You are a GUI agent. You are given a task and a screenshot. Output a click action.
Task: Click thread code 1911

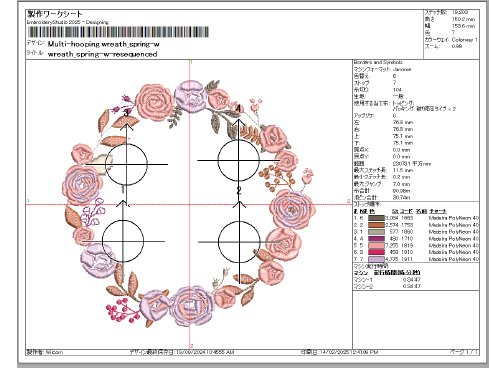pyautogui.click(x=407, y=259)
